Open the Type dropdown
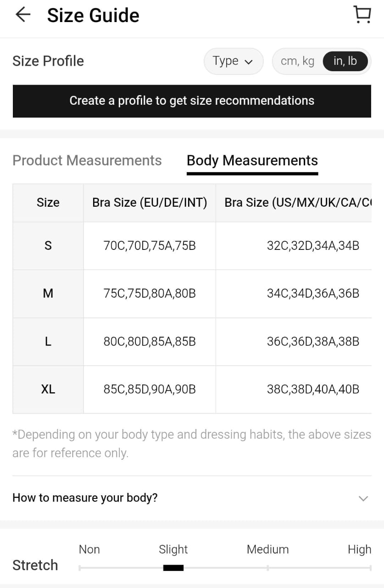 coord(233,61)
